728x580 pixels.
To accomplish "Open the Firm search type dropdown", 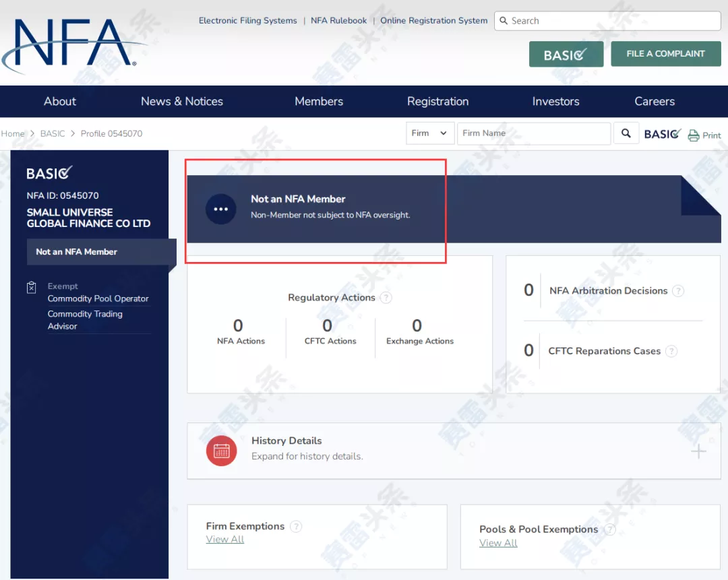I will (430, 133).
